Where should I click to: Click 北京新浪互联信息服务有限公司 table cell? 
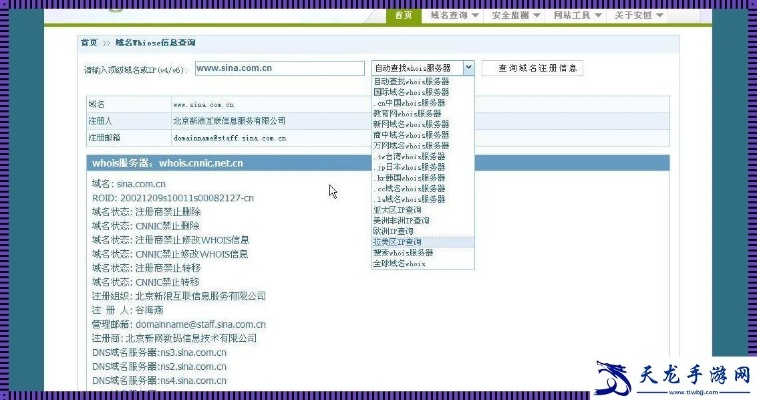(229, 121)
